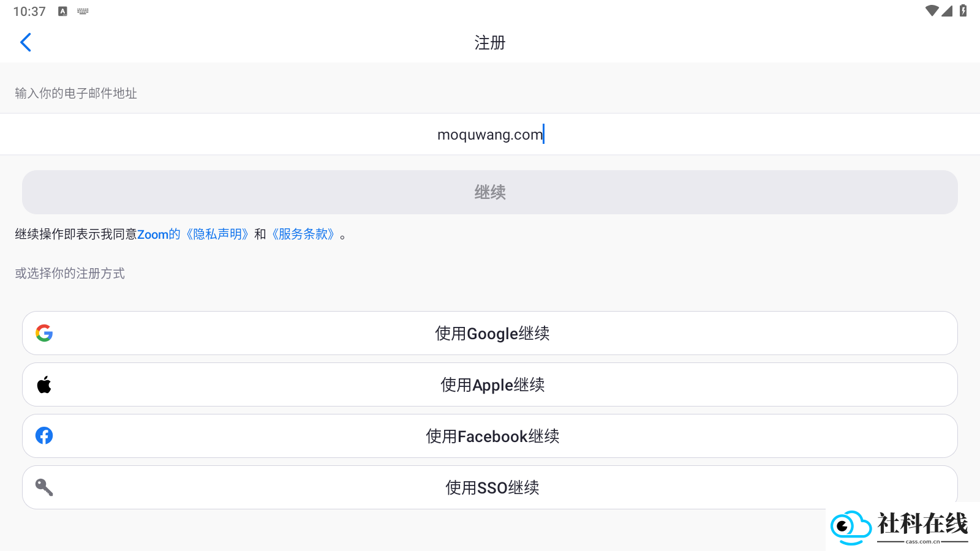The height and width of the screenshot is (551, 980).
Task: Focus the email address input field
Action: tap(490, 134)
